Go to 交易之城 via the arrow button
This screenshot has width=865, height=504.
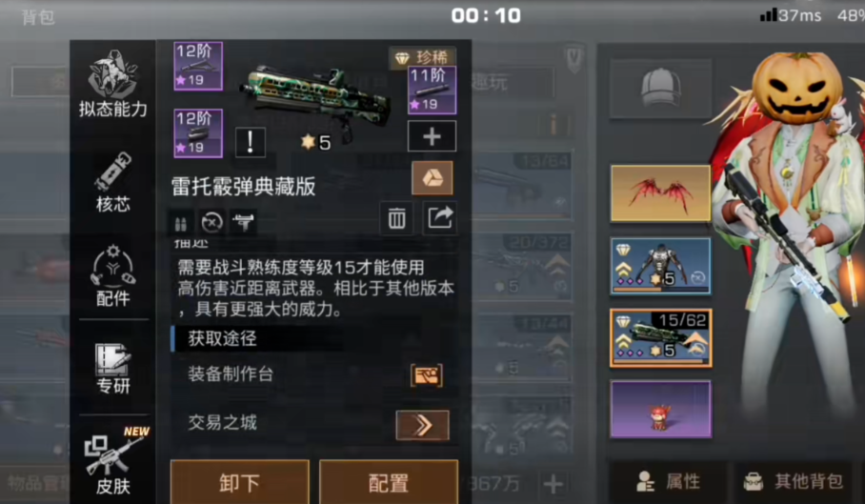[423, 425]
